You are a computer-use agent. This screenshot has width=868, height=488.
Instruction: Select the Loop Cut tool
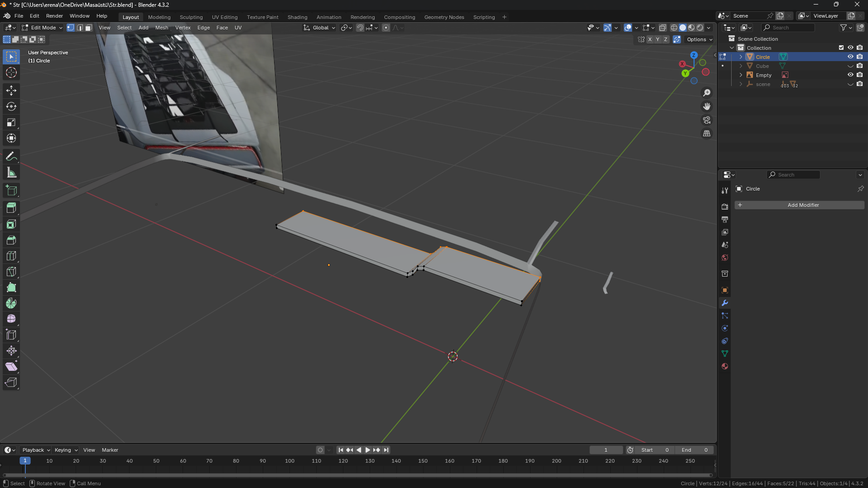[11, 256]
